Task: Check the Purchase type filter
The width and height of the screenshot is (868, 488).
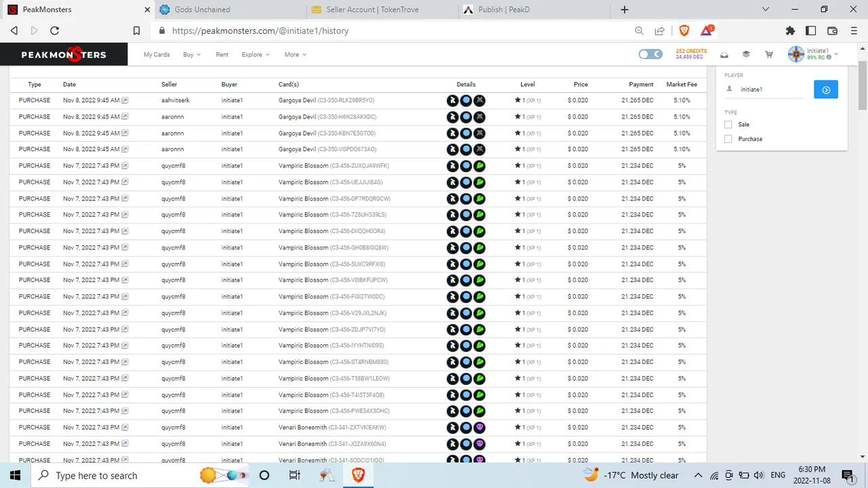Action: [728, 139]
